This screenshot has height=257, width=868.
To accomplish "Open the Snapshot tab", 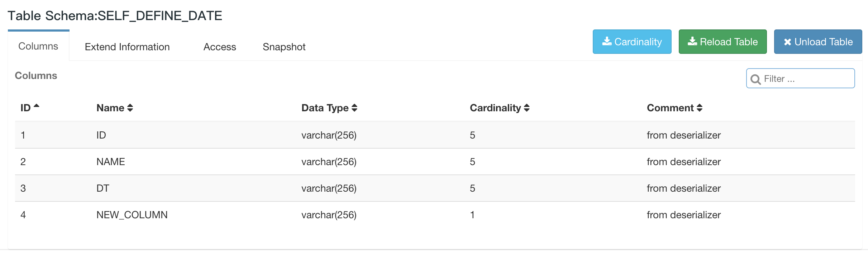I will click(284, 47).
